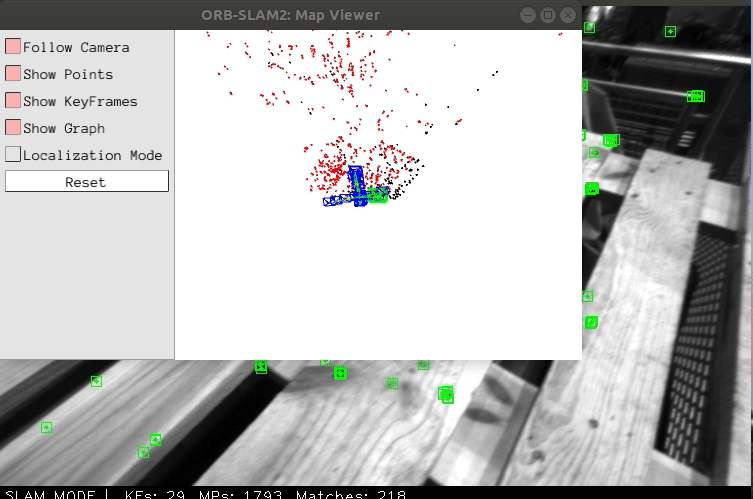
Task: Close the ORB-SLAM2 Map Viewer window
Action: tap(568, 15)
